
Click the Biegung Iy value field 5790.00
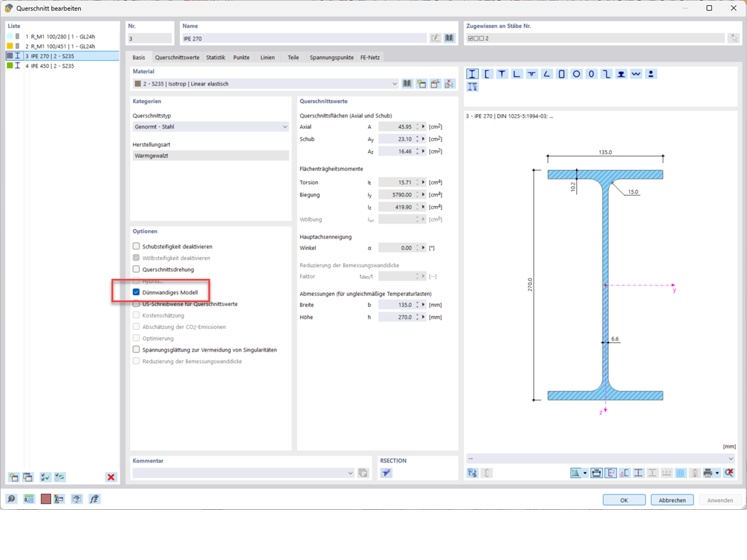point(396,195)
